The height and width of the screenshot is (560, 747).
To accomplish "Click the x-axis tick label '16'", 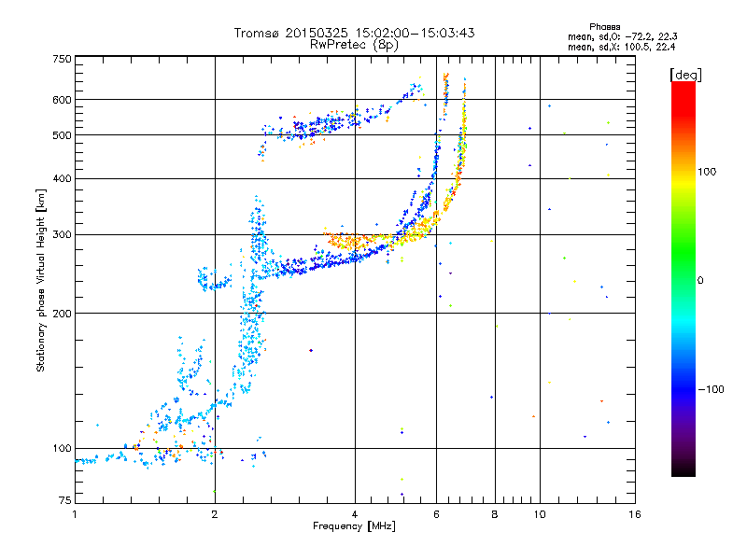I will click(635, 514).
